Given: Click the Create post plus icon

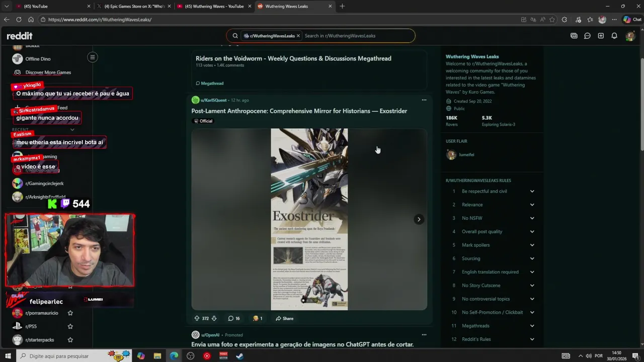Looking at the screenshot, I should pyautogui.click(x=601, y=36).
